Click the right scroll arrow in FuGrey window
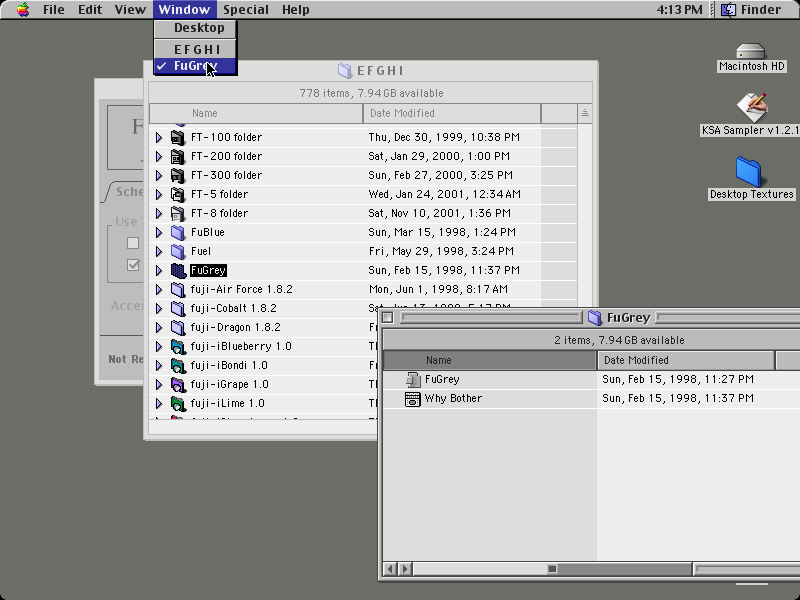 coord(405,568)
